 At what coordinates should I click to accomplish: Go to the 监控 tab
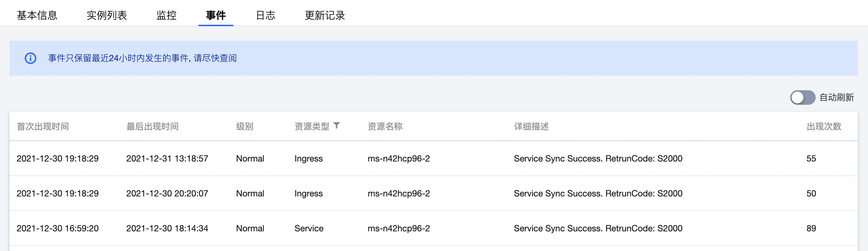coord(166,15)
